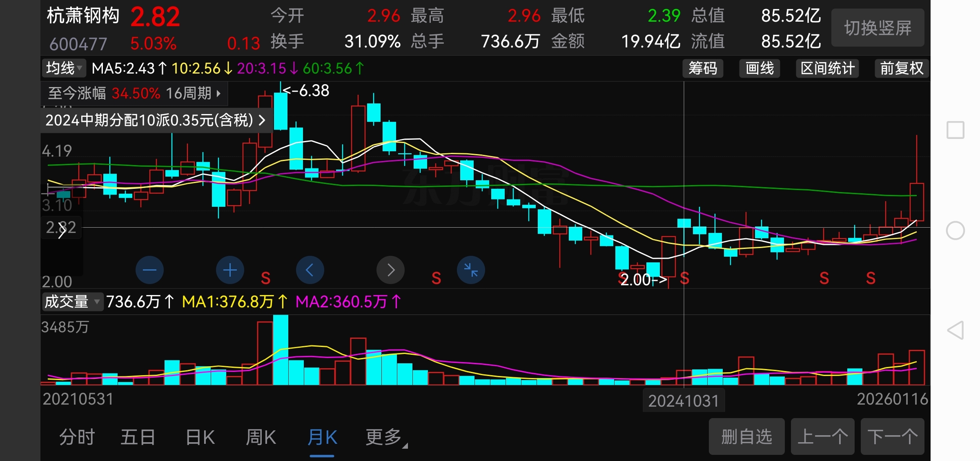Click the zoom in plus chart button
Screen dimensions: 980x461
coord(230,270)
